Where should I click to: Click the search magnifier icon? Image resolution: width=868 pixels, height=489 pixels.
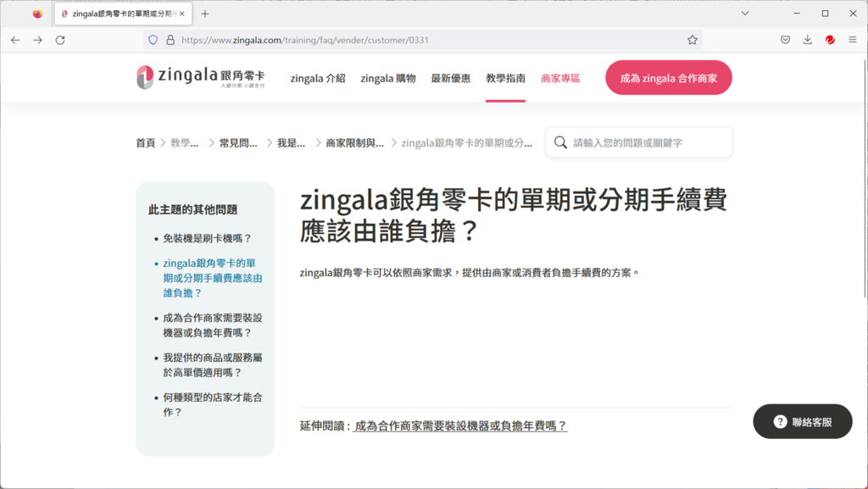click(x=560, y=142)
